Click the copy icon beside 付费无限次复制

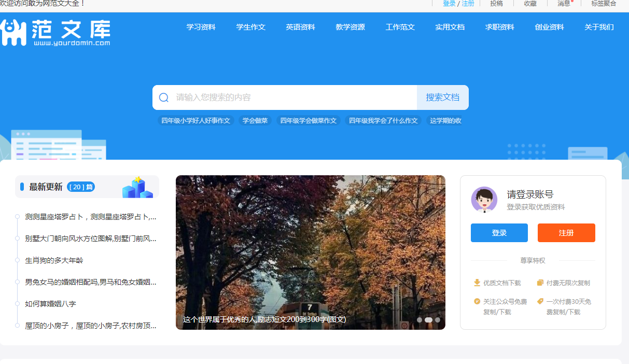point(540,283)
